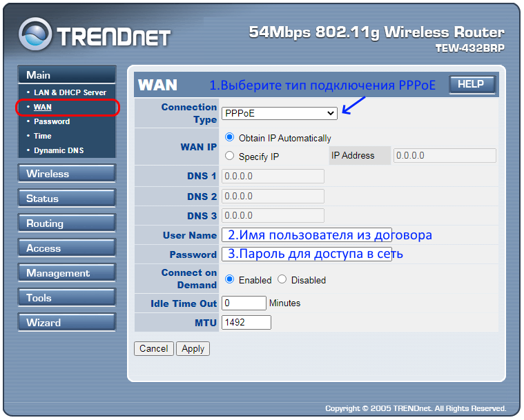Open the Password submenu link in sidebar
Viewport: 524px width, 420px height.
tap(52, 121)
